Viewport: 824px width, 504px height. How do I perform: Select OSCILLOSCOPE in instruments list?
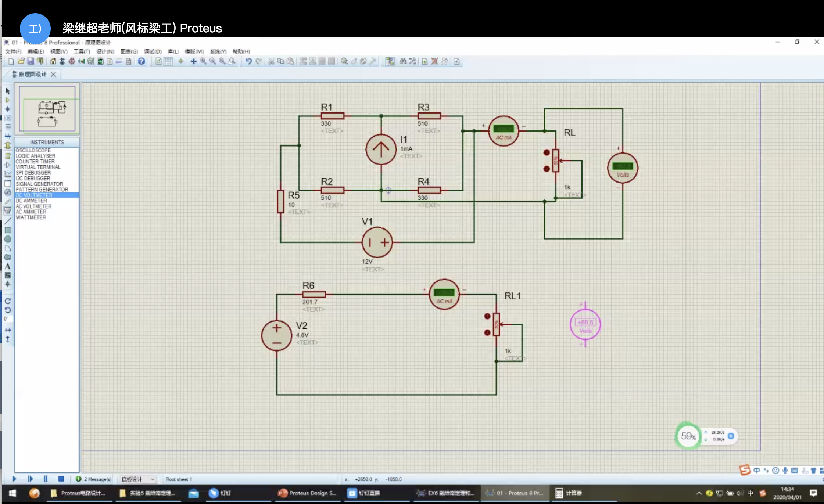click(33, 150)
